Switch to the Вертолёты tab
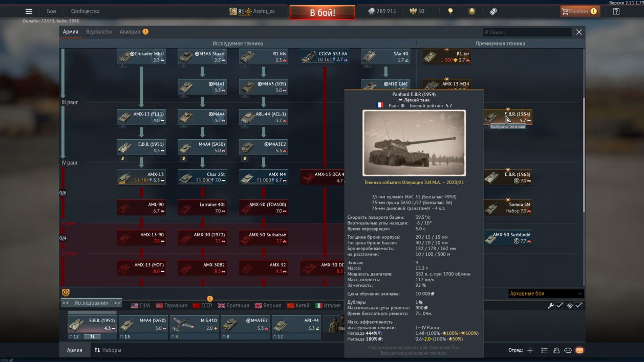 (99, 32)
